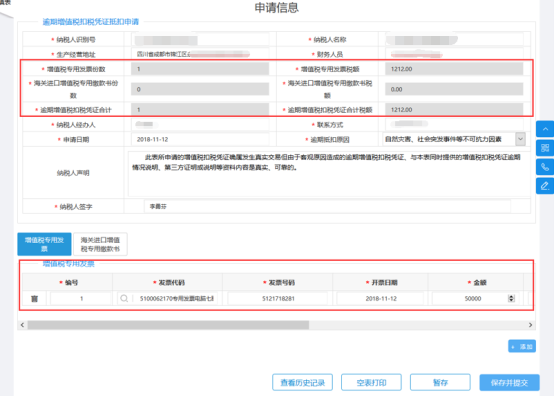Click the 暂存 button
The image size is (555, 396).
[440, 382]
